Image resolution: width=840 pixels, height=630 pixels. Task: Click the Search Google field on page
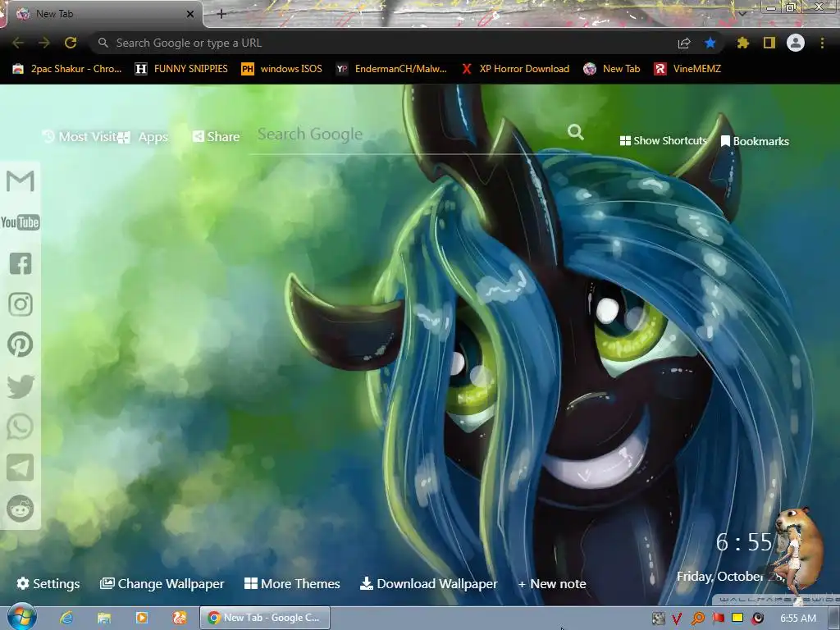tap(410, 134)
